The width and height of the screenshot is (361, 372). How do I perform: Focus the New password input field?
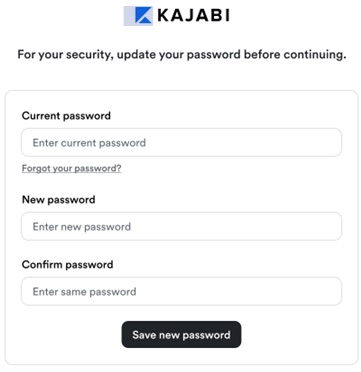coord(181,227)
